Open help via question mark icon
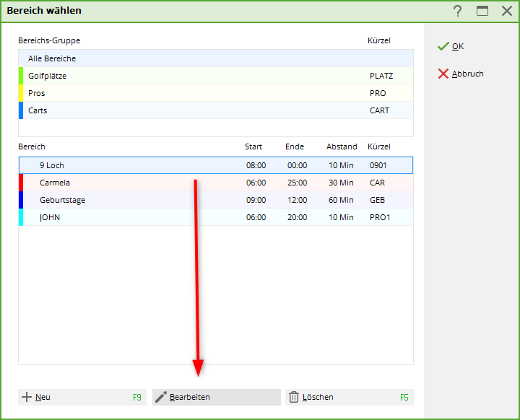Viewport: 520px width, 420px height. pos(457,11)
